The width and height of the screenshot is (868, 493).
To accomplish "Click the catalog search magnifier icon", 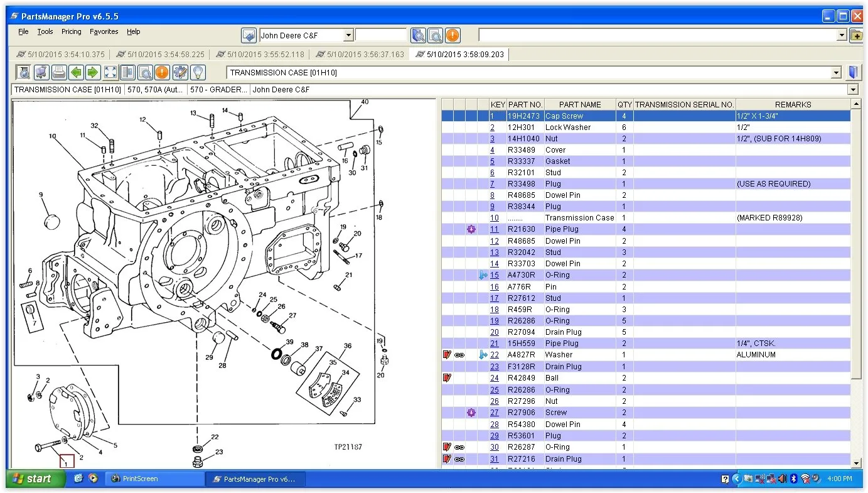I will pyautogui.click(x=418, y=35).
